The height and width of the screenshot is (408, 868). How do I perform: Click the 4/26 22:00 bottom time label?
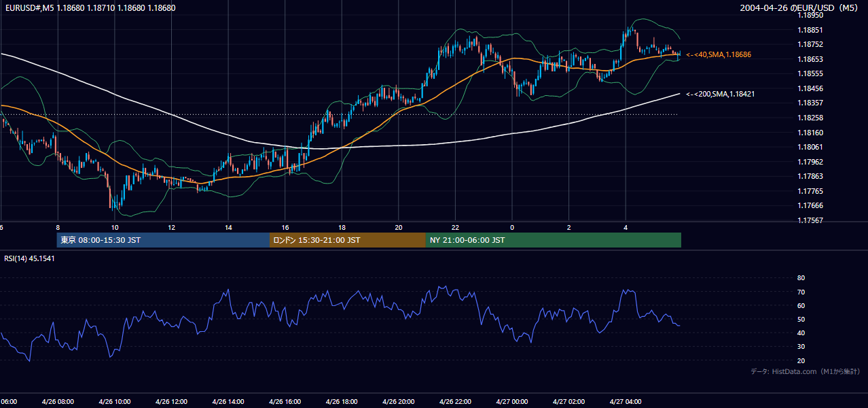tap(455, 401)
